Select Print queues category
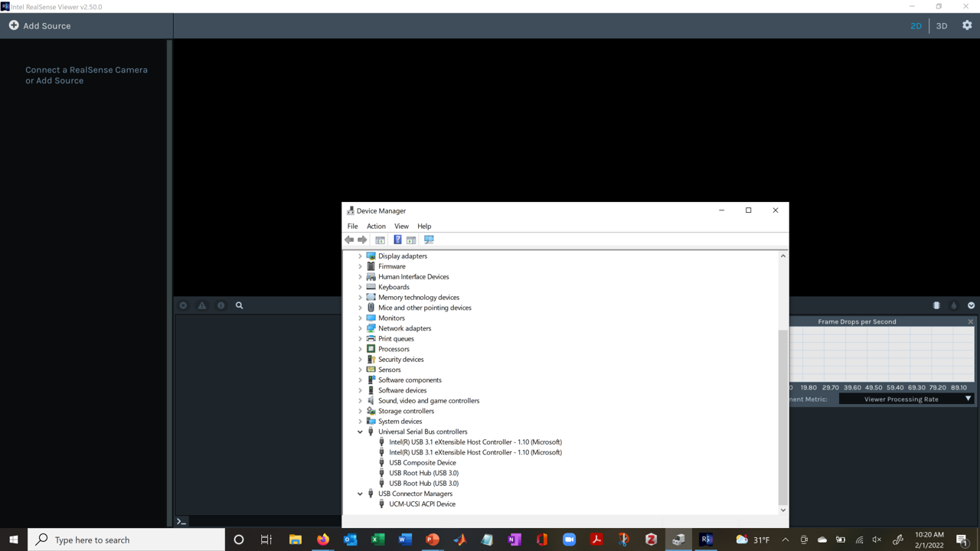The height and width of the screenshot is (551, 980). 396,339
